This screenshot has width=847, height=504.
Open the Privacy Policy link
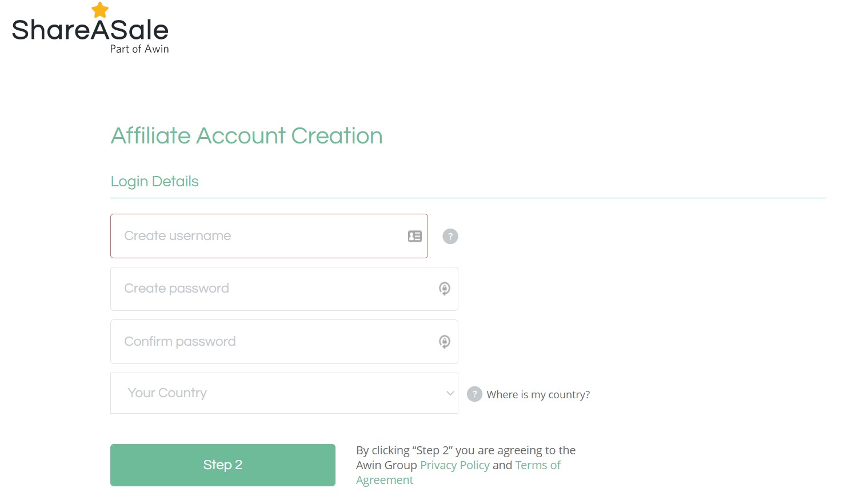point(455,465)
